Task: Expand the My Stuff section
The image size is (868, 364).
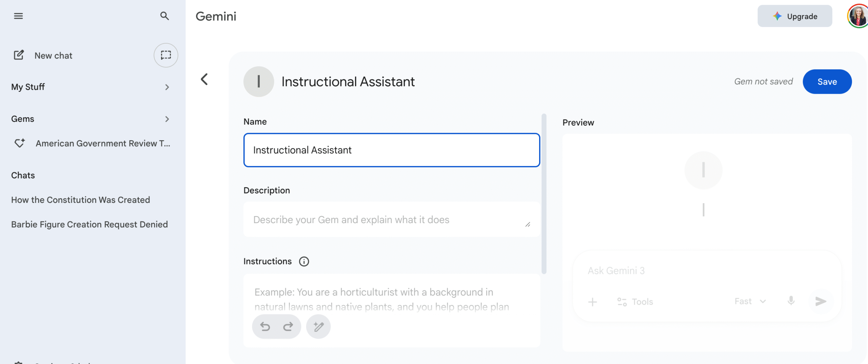Action: click(167, 87)
